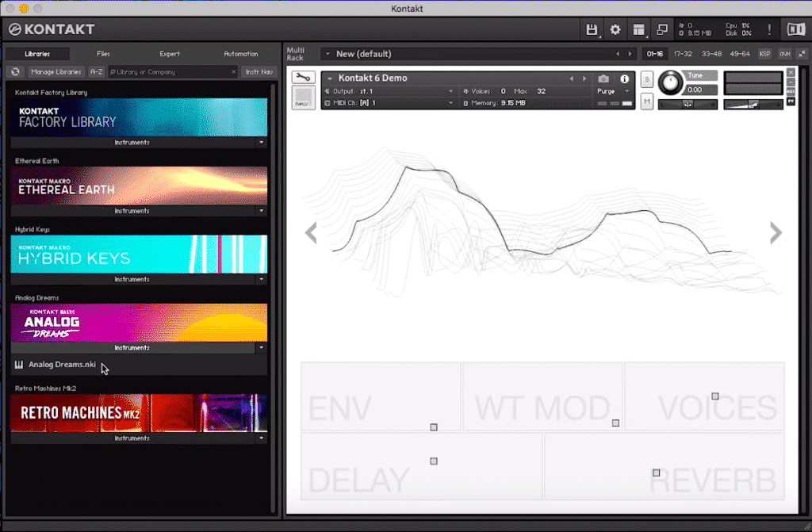Toggle rack minimize/maximize arrows icon
812x532 pixels.
coord(802,54)
